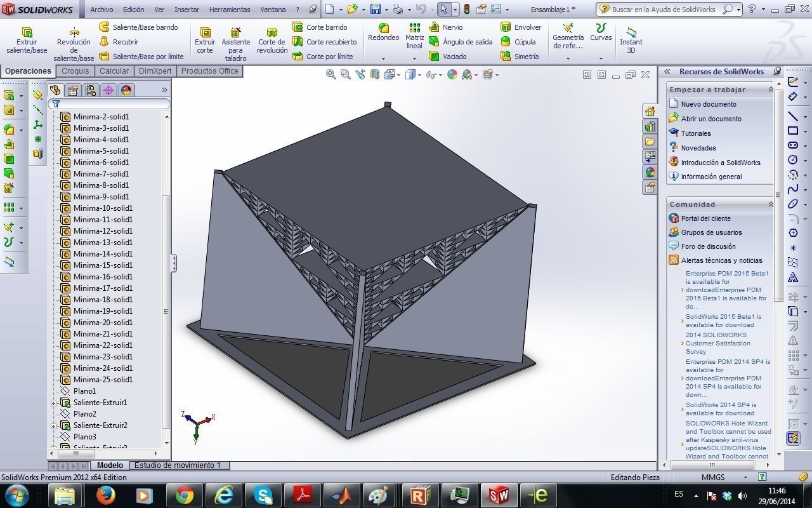
Task: Collapse Empezar a trabajar section
Action: click(771, 90)
